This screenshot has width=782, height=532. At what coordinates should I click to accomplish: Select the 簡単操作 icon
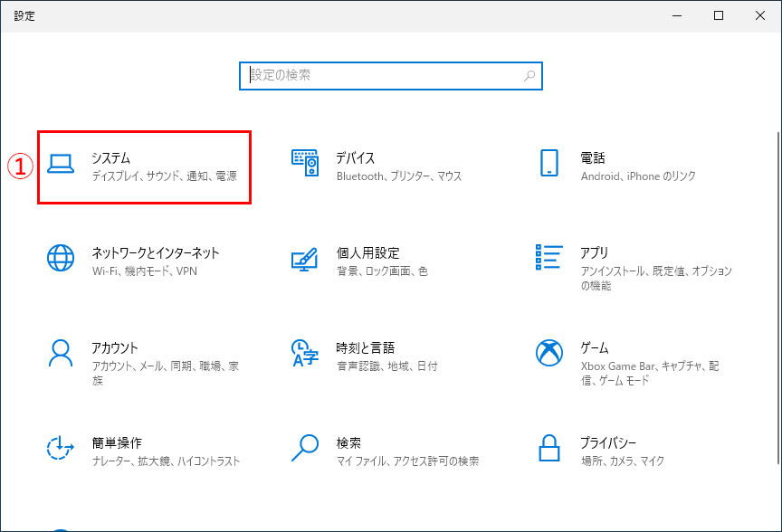click(x=61, y=447)
